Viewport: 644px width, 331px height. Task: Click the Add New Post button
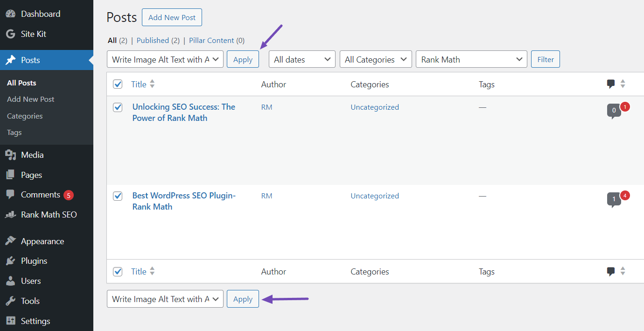click(172, 17)
